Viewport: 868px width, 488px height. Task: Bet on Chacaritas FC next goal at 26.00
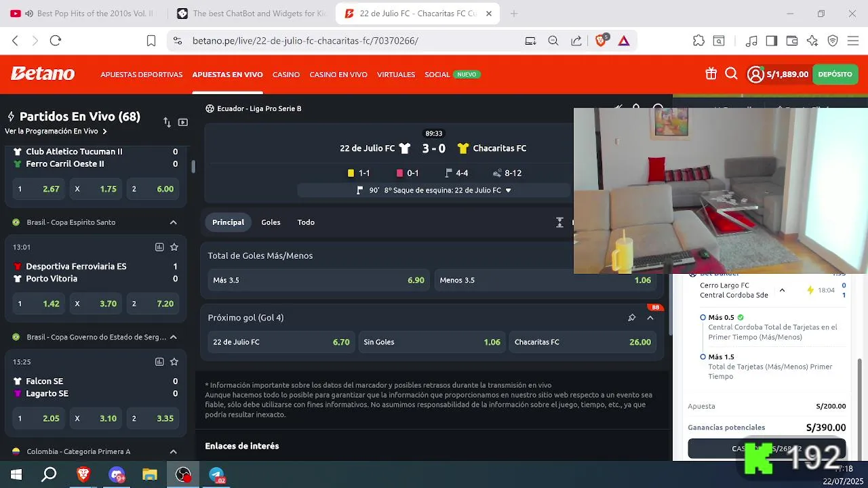(x=583, y=342)
